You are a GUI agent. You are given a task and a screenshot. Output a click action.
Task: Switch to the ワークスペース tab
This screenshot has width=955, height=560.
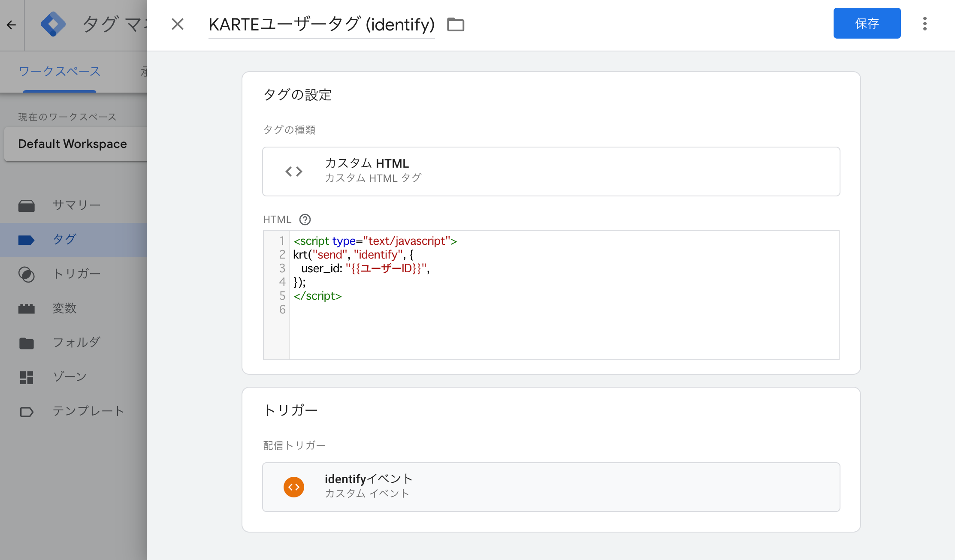pos(60,71)
